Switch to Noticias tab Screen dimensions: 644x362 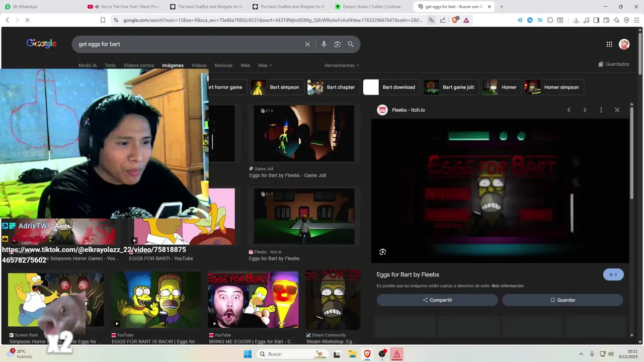(x=223, y=65)
